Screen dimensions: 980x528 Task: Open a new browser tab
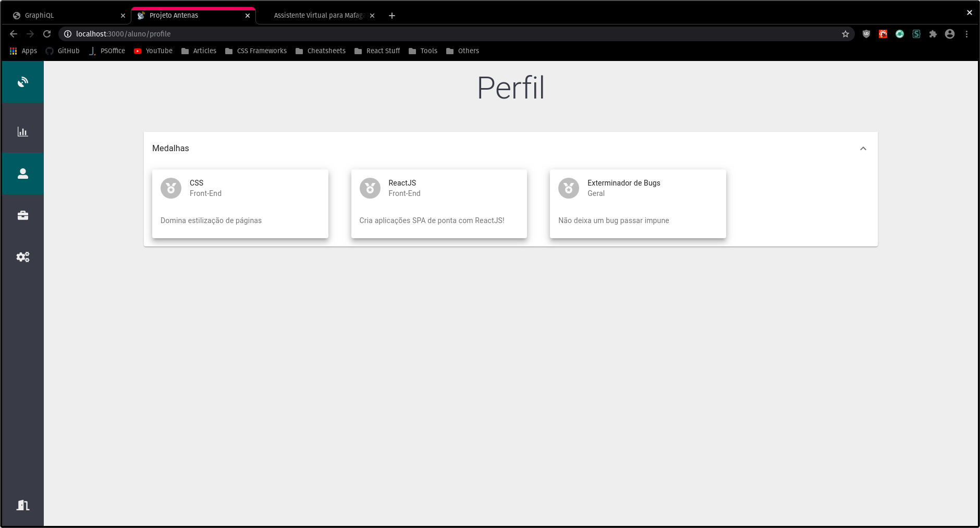click(392, 16)
